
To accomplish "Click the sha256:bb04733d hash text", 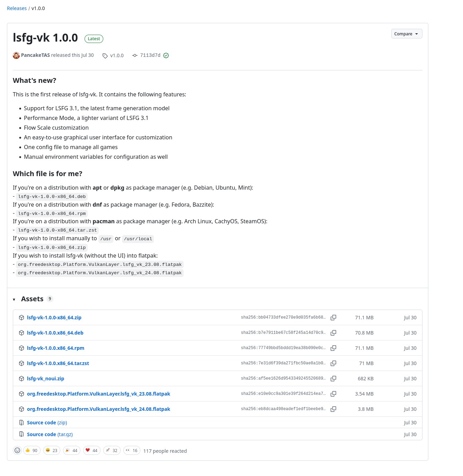I will (283, 317).
